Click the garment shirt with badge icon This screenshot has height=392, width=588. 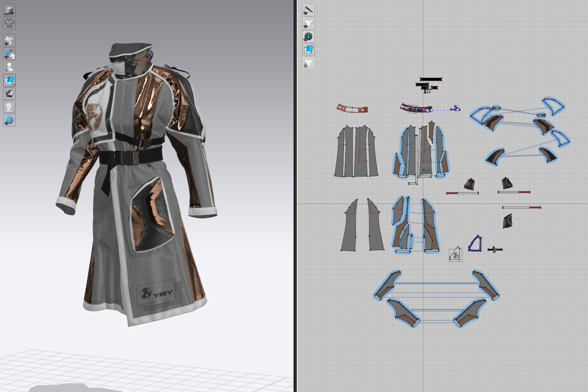(9, 22)
